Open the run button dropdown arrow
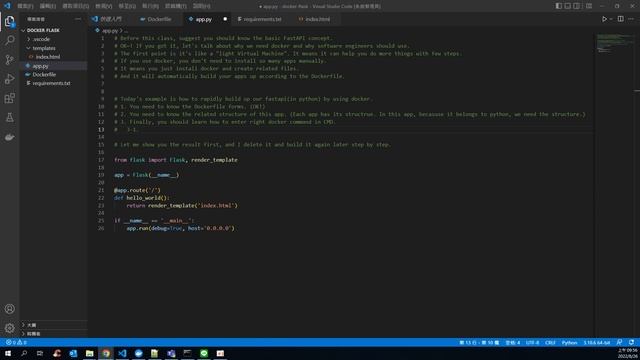Screen dimensions: 640x360 coord(611,19)
